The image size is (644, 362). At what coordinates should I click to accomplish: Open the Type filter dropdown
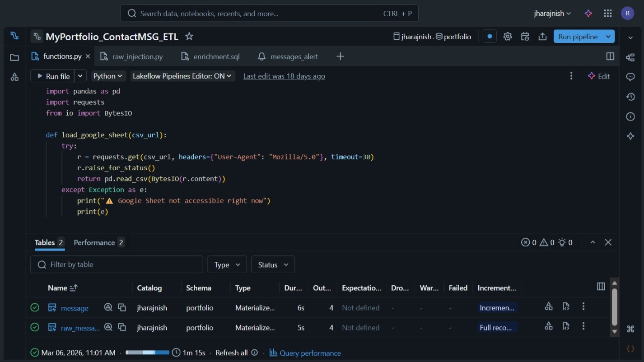(227, 265)
